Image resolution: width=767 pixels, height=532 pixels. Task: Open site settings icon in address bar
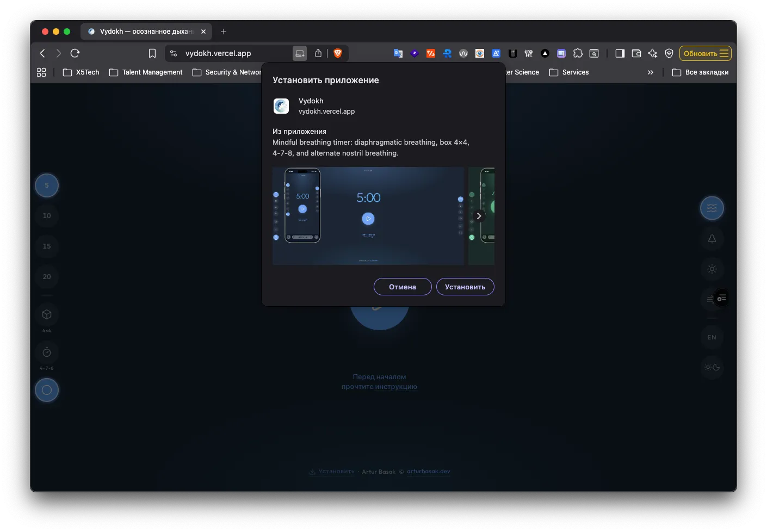pos(174,53)
